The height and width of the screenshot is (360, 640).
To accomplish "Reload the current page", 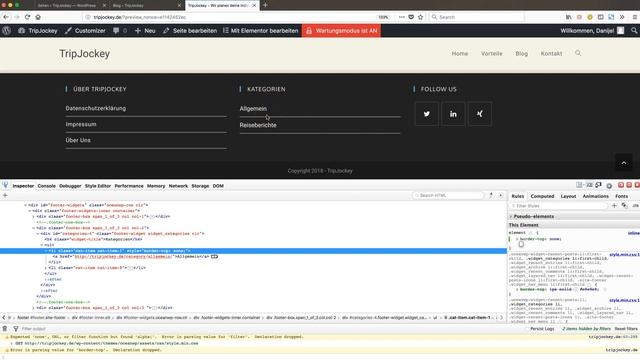I will pos(27,17).
